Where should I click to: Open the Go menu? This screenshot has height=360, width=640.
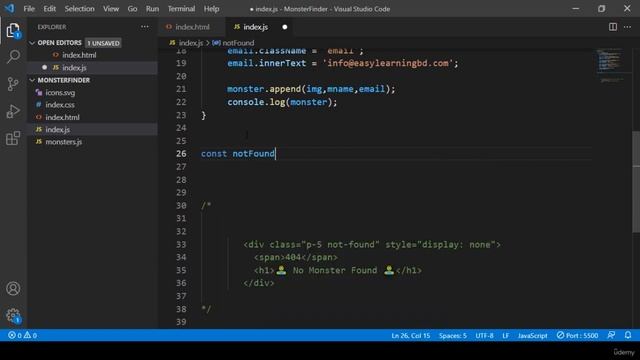tap(132, 9)
